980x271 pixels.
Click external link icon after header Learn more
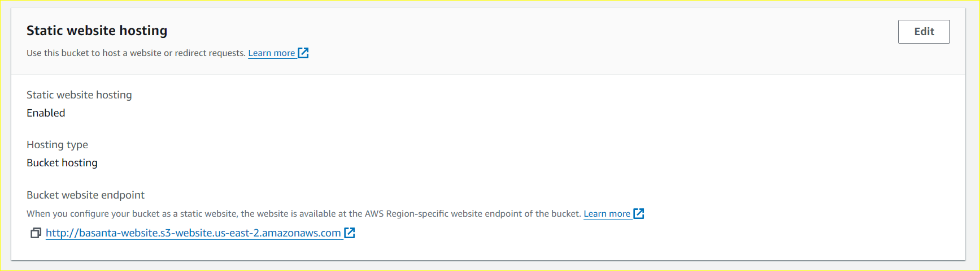click(x=303, y=53)
